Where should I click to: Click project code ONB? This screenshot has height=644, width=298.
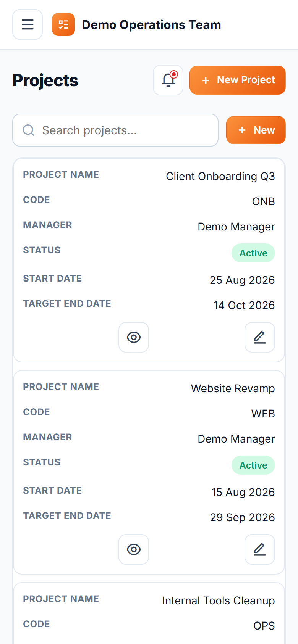point(264,201)
